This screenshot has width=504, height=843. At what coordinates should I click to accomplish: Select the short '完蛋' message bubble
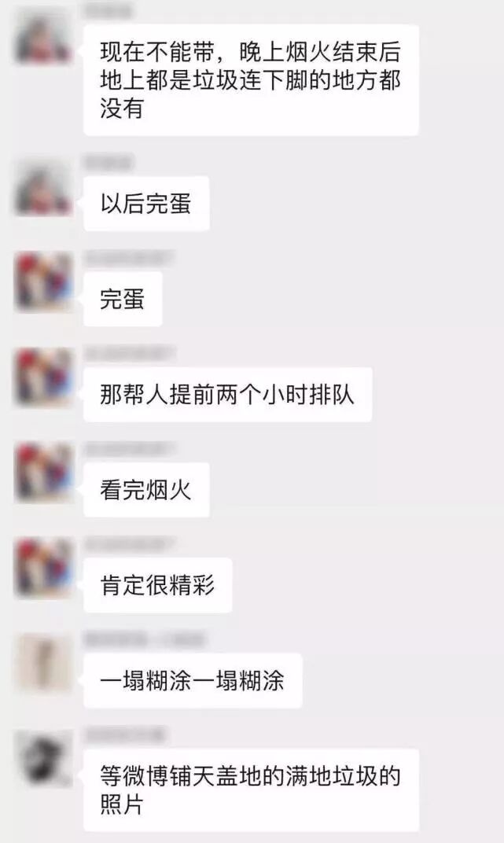(x=123, y=299)
